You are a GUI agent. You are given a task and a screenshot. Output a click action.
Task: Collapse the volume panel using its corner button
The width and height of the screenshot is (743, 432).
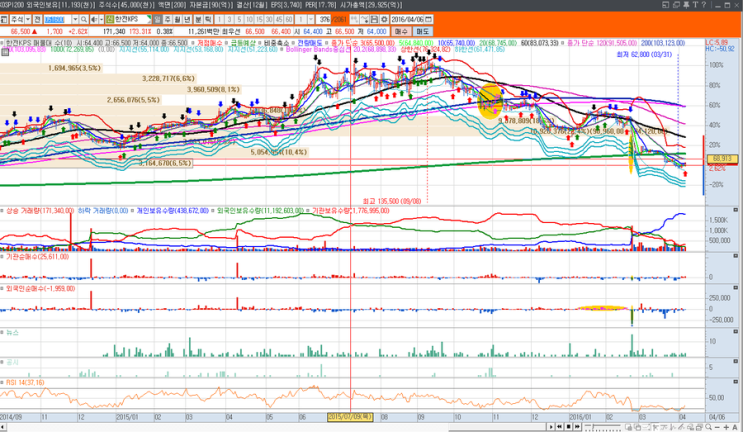click(735, 210)
